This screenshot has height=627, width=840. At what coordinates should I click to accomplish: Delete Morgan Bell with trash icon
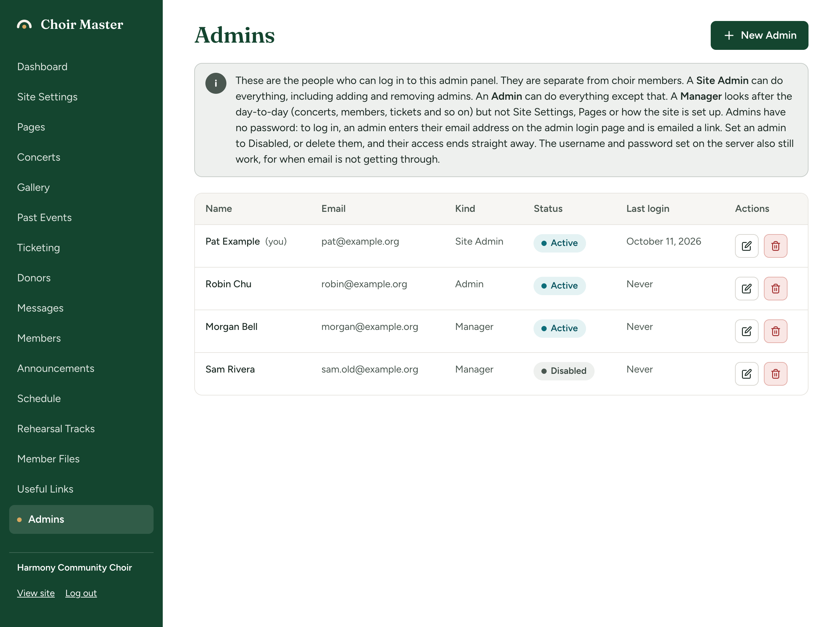(x=775, y=331)
